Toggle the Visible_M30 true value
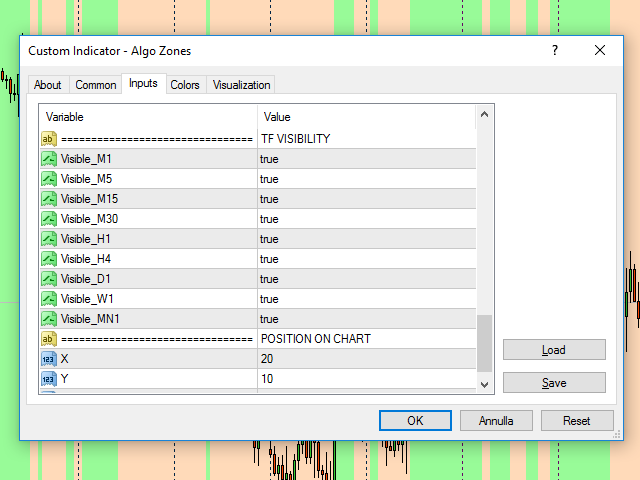Screen dimensions: 640x480 (365, 219)
